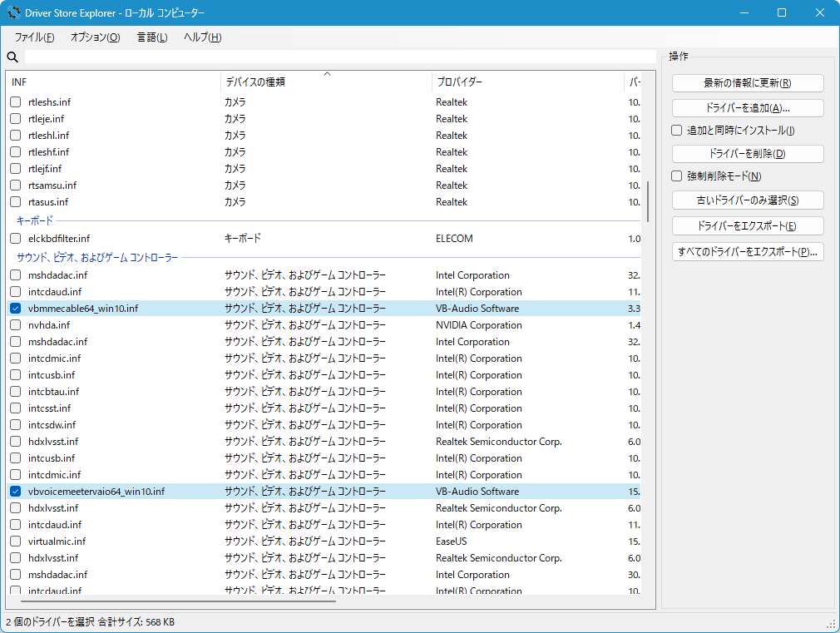Select the intcsst.inf file name
The width and height of the screenshot is (840, 633).
[x=49, y=408]
